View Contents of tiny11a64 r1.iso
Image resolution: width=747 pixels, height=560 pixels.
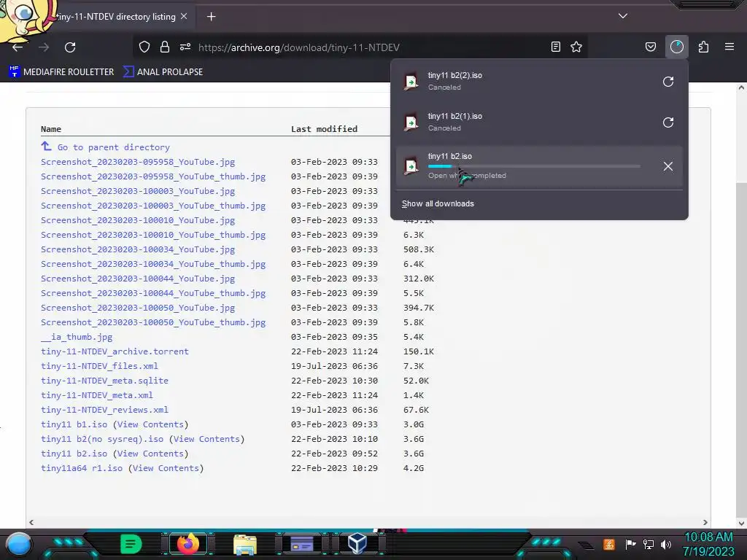pos(166,468)
